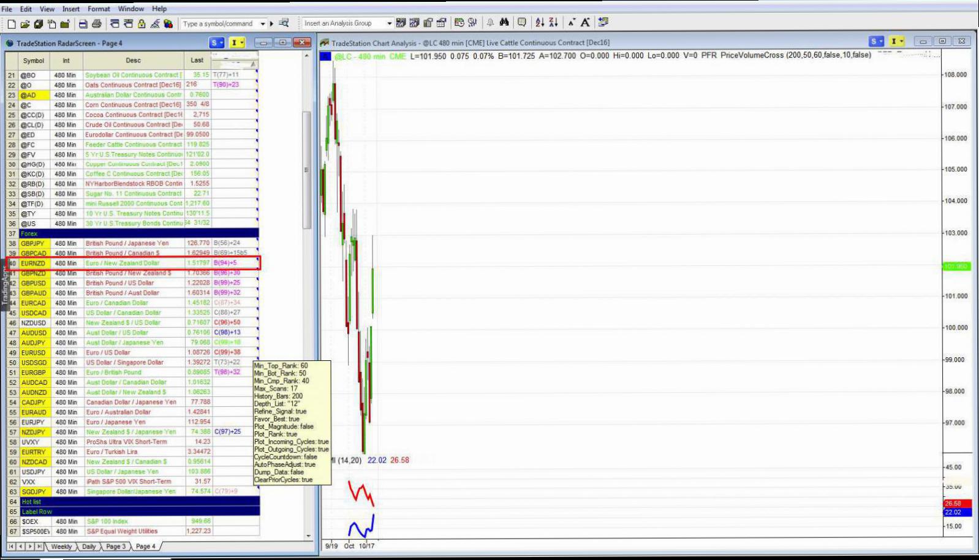The image size is (979, 560).
Task: Click the Desc column header
Action: [x=134, y=61]
